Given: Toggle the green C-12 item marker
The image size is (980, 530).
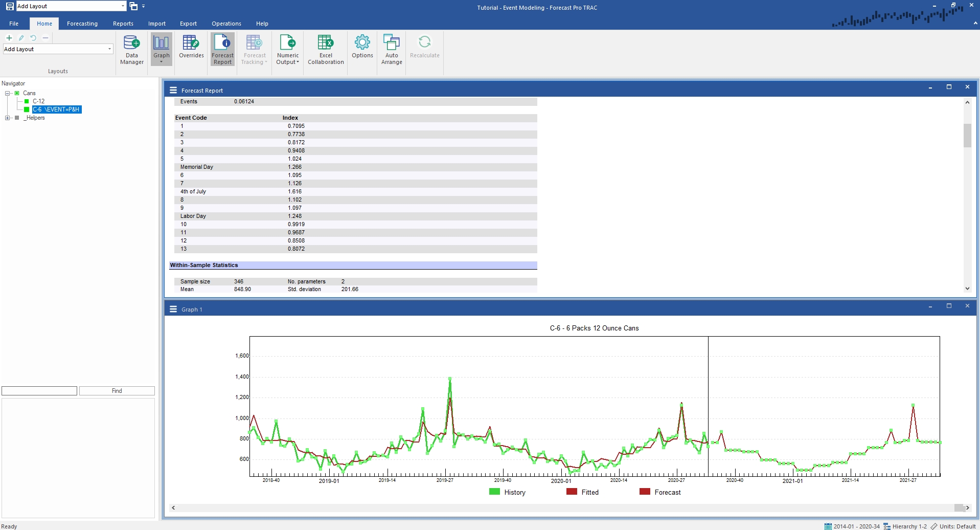Looking at the screenshot, I should point(27,101).
